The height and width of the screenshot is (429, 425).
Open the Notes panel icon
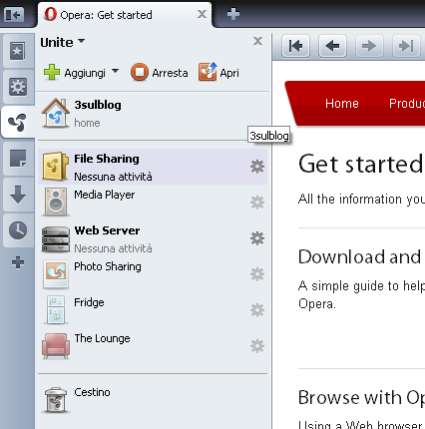[17, 158]
